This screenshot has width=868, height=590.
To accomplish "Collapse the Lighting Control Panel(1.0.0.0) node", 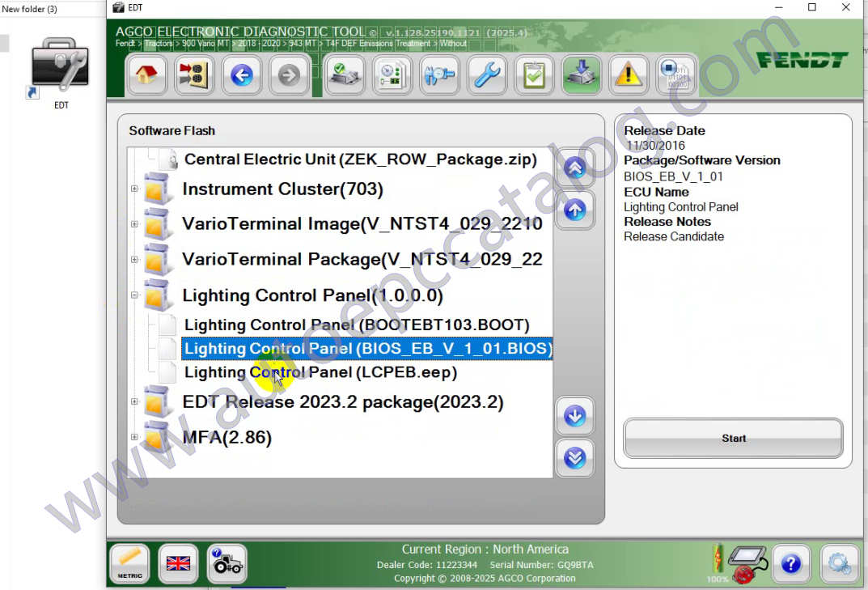I will (x=134, y=295).
